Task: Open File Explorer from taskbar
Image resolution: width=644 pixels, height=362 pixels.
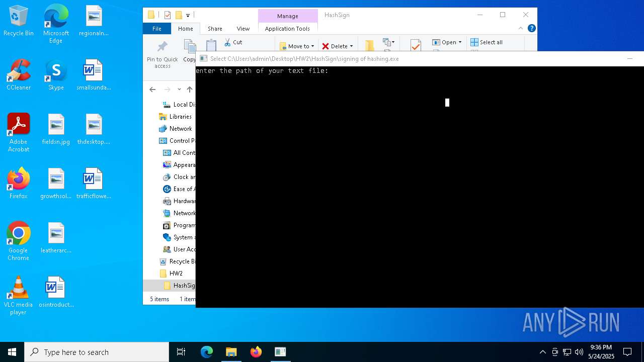Action: pos(231,352)
